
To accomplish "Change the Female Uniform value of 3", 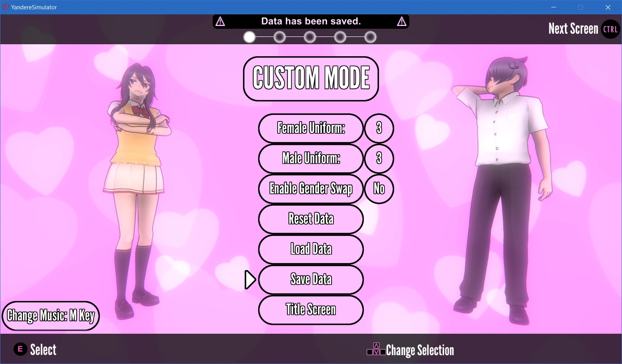I will coord(379,128).
